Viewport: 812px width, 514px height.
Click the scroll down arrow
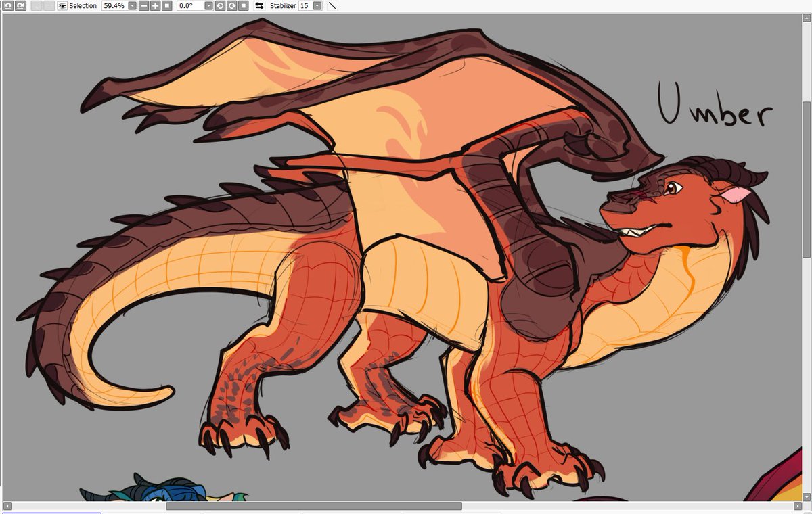[807, 496]
